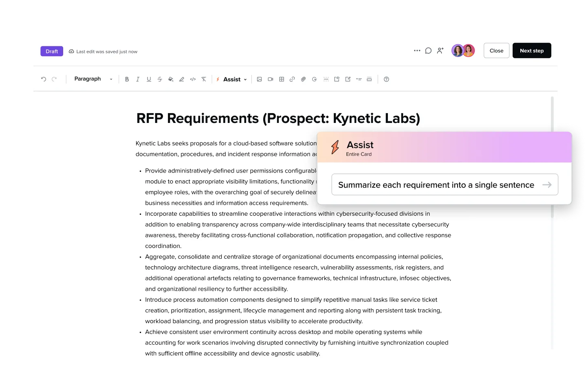The image size is (588, 392).
Task: Open the text fill color tool
Action: (171, 79)
